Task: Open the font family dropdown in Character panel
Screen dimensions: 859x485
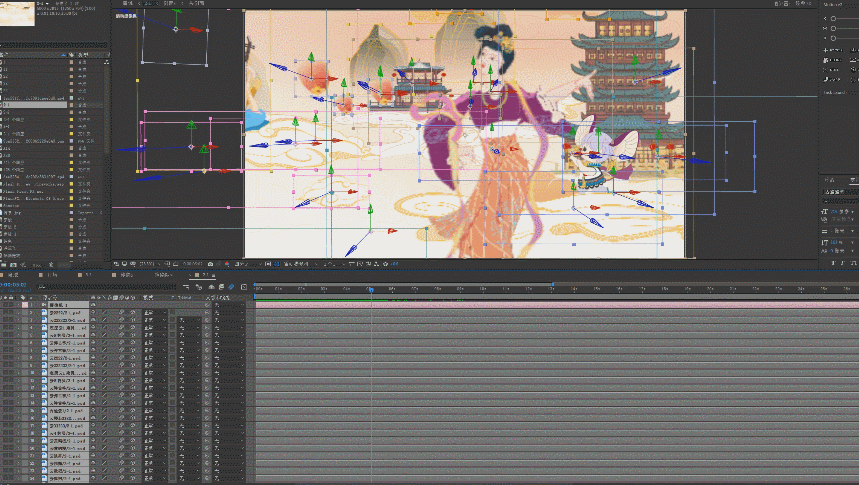Action: 841,192
